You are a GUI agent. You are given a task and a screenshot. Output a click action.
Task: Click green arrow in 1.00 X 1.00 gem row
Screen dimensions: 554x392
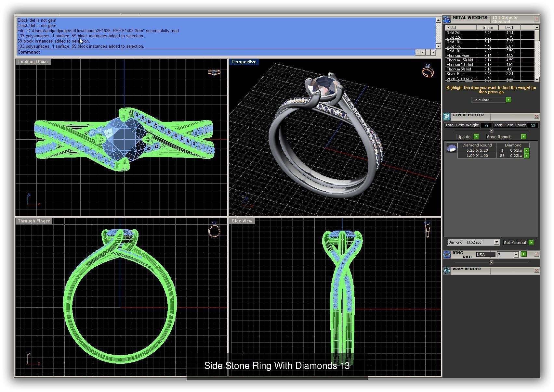pos(527,156)
